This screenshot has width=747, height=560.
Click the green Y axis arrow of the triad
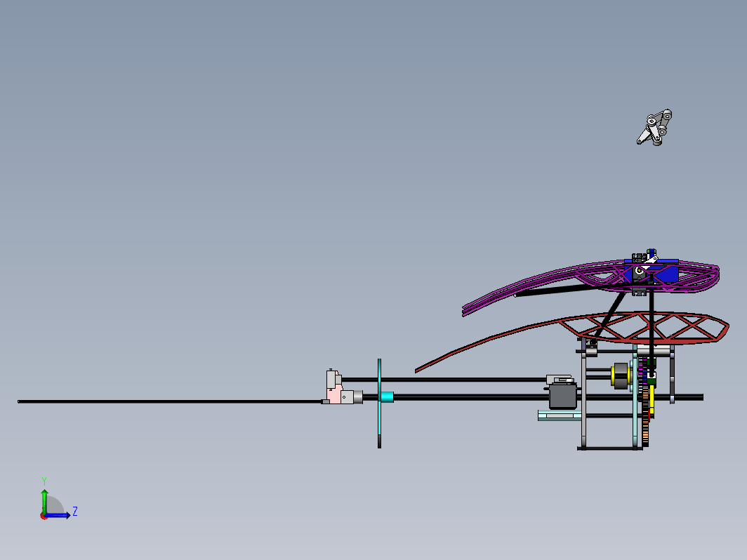pyautogui.click(x=44, y=501)
